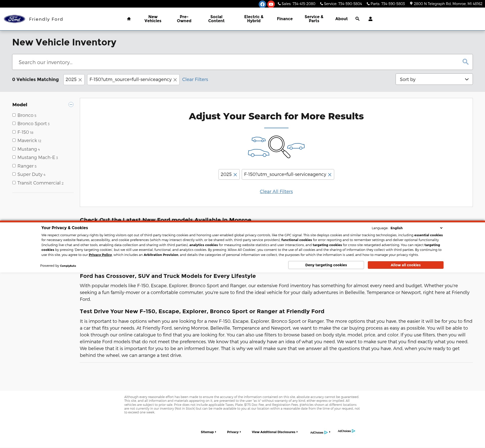Open site search magnifier in navigation
The height and width of the screenshot is (448, 485).
click(357, 19)
